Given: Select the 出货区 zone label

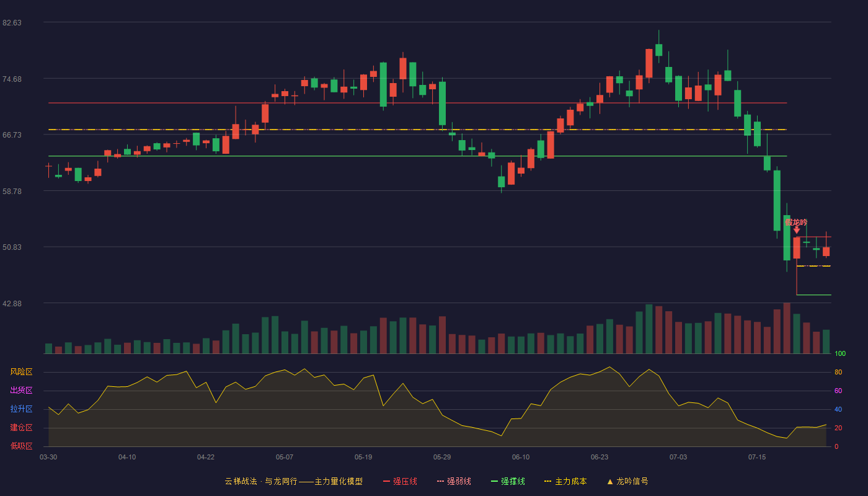Looking at the screenshot, I should 21,391.
